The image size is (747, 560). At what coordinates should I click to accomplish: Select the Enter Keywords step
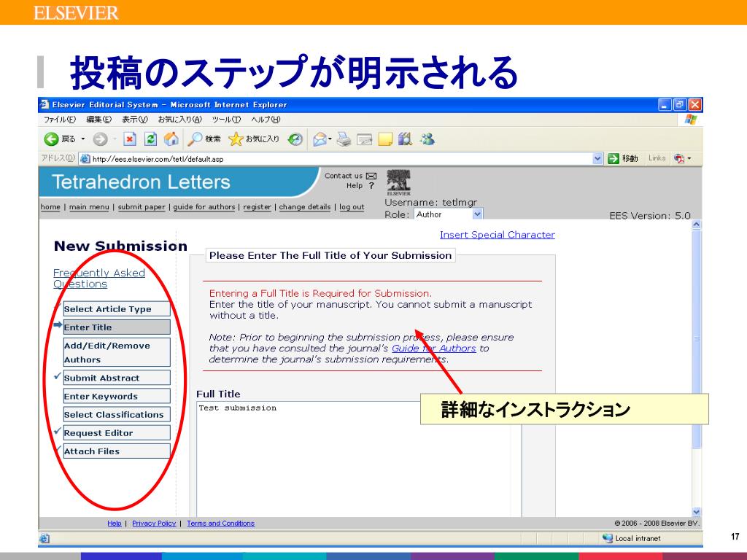[x=117, y=396]
